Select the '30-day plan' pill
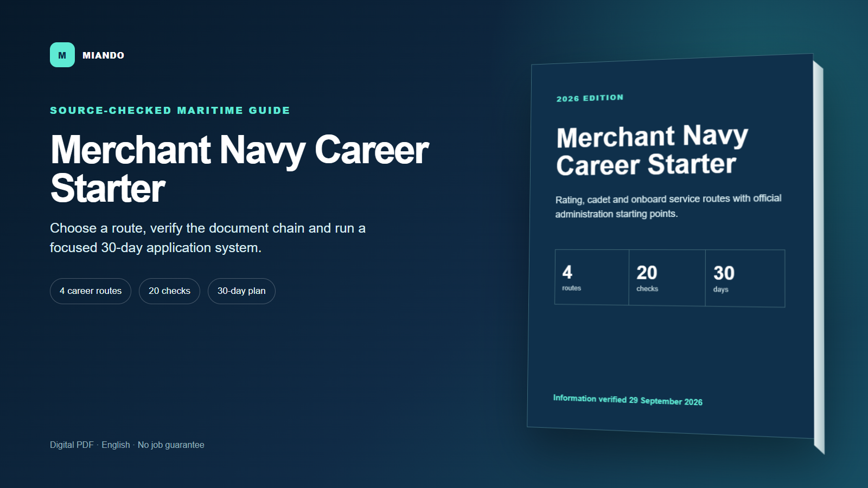Viewport: 868px width, 488px height. pyautogui.click(x=241, y=291)
